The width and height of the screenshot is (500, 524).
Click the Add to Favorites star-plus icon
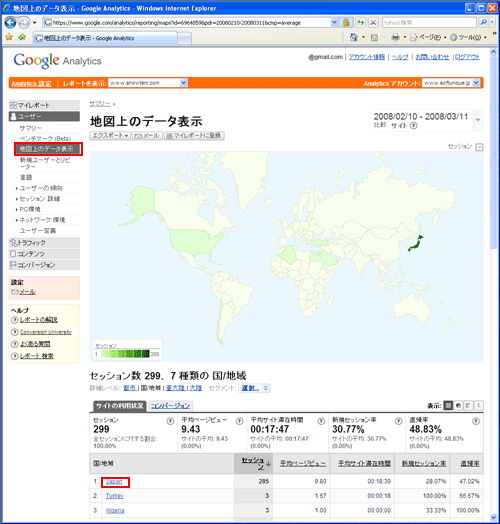click(22, 37)
